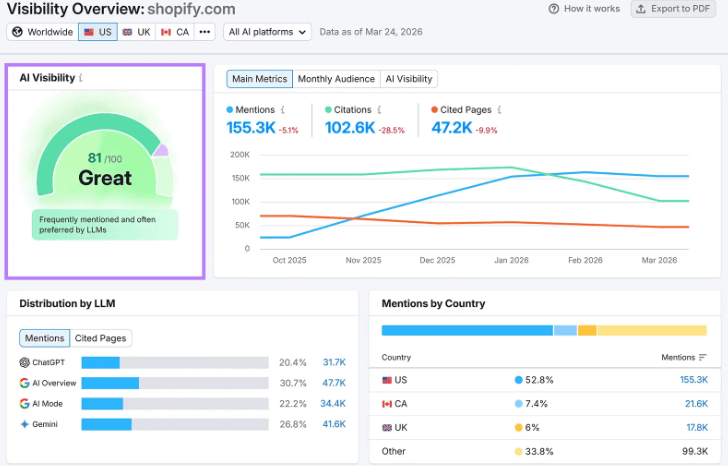
Task: Click the ChatGPT logo icon
Action: coord(25,362)
